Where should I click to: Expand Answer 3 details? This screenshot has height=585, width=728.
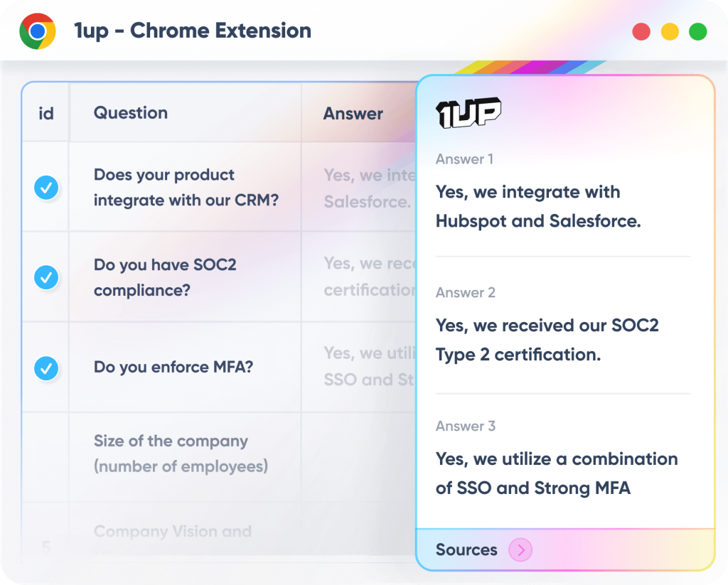465,426
